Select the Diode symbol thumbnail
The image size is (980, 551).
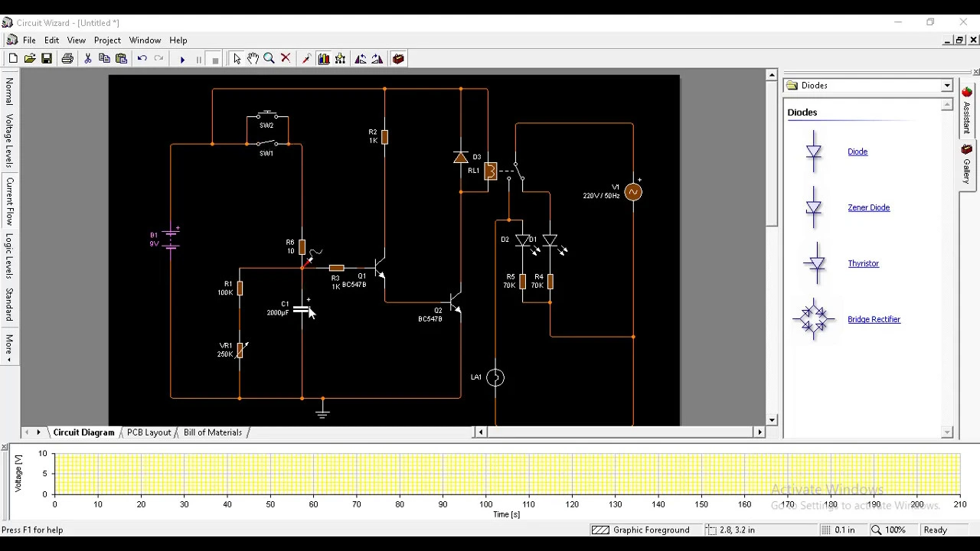point(814,152)
